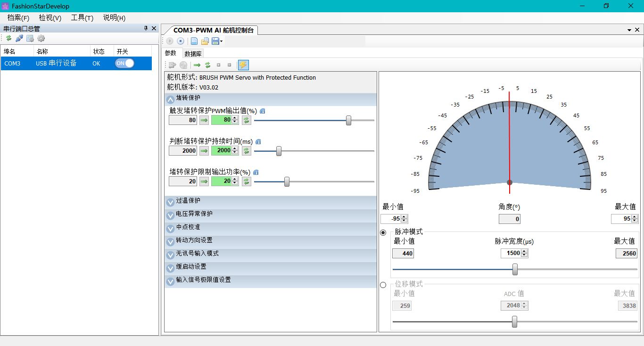This screenshot has width=644, height=346.
Task: Apply stall duration 2000 with green arrow
Action: pos(204,151)
